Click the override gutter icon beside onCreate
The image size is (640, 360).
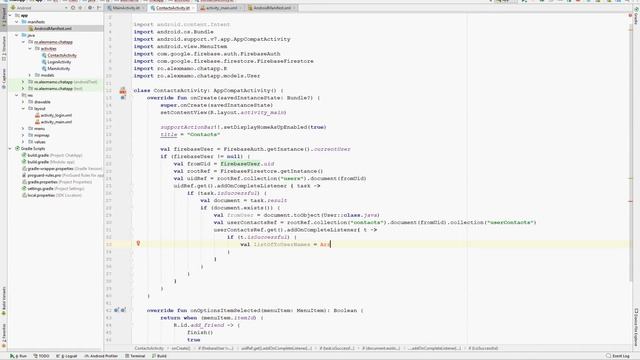[122, 98]
